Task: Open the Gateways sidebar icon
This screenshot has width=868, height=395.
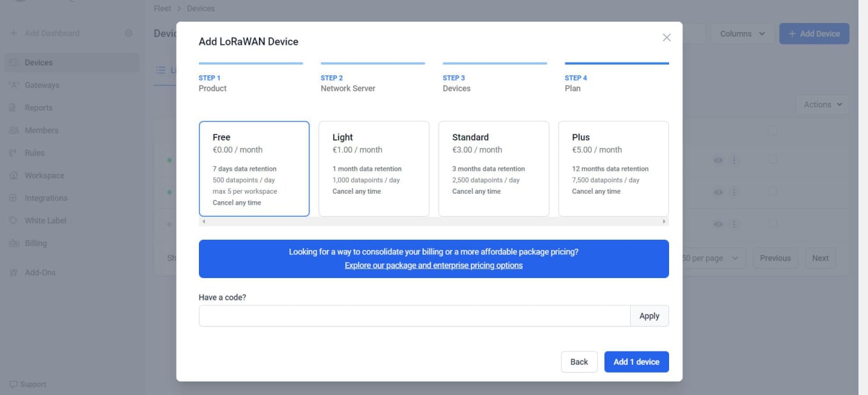Action: pyautogui.click(x=13, y=85)
